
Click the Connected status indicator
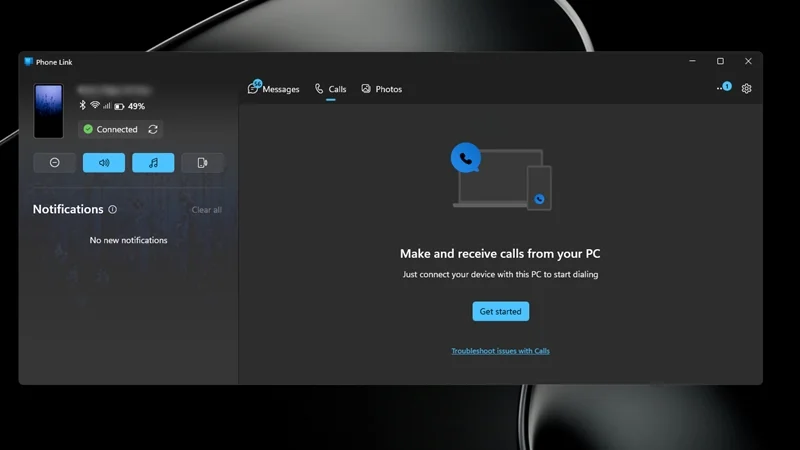(x=111, y=130)
